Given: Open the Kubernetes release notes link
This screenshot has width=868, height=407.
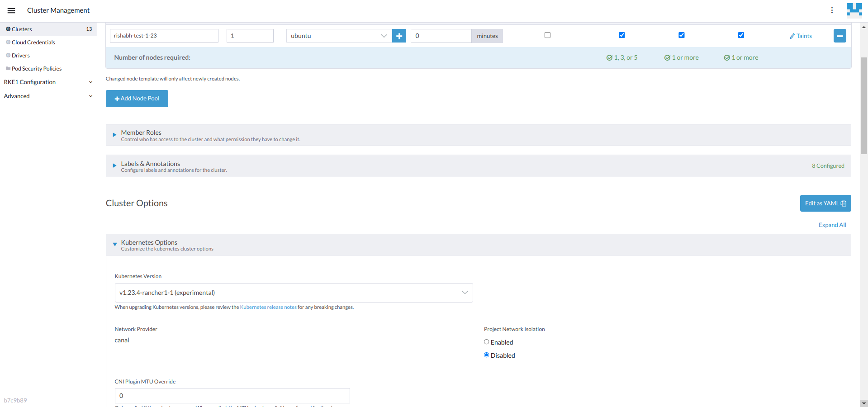Looking at the screenshot, I should pyautogui.click(x=268, y=307).
